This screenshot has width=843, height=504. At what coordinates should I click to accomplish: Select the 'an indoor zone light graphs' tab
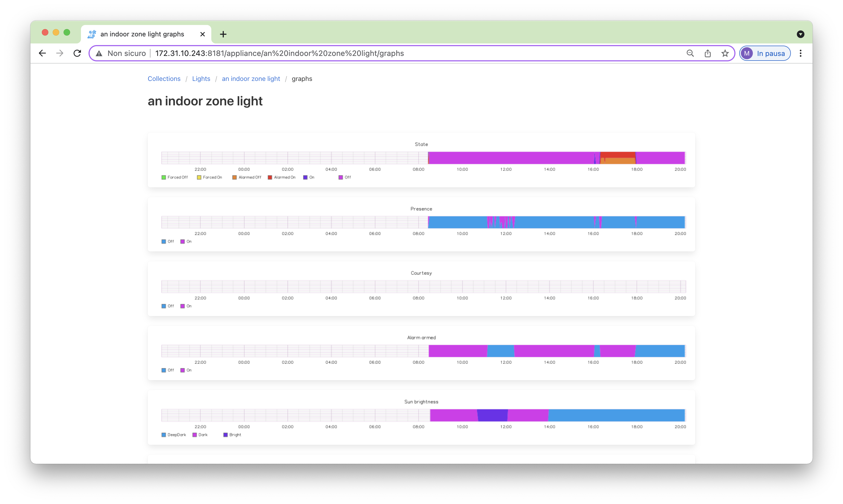tap(142, 34)
